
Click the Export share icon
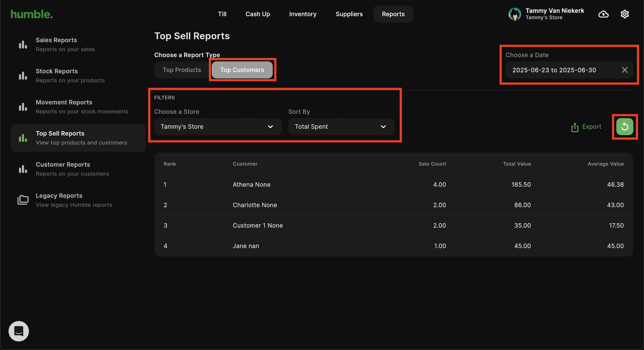pos(575,127)
